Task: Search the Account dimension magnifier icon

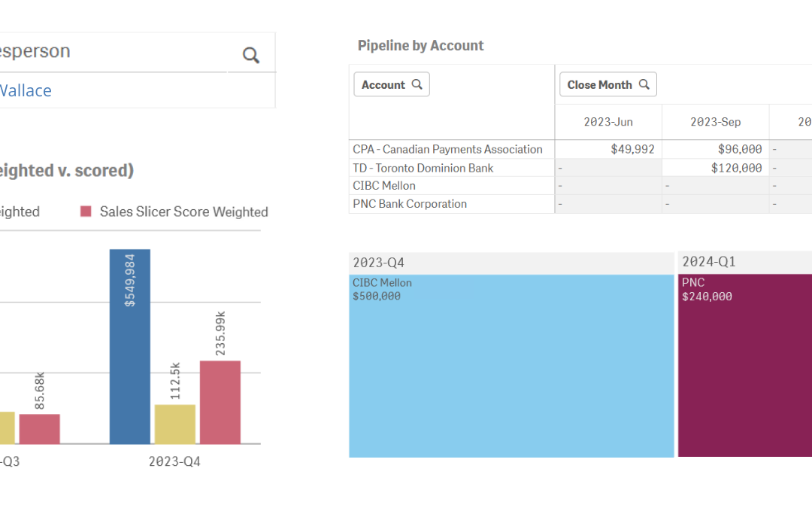Action: point(417,84)
